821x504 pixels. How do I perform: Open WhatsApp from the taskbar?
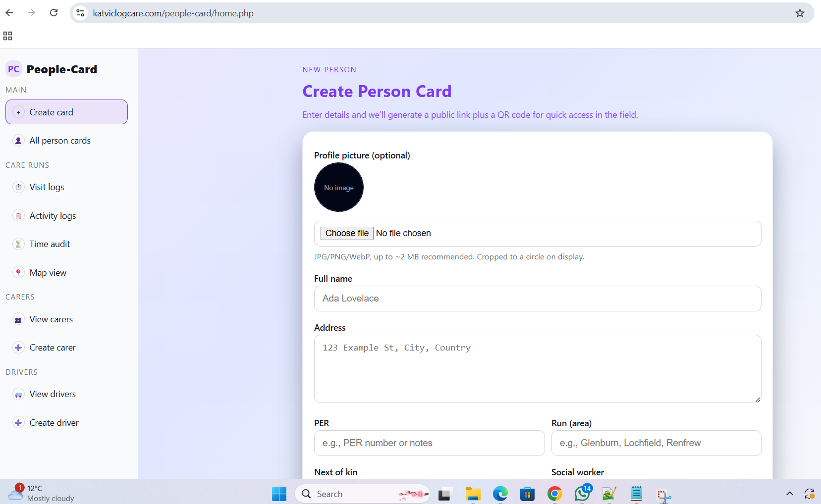(x=582, y=494)
